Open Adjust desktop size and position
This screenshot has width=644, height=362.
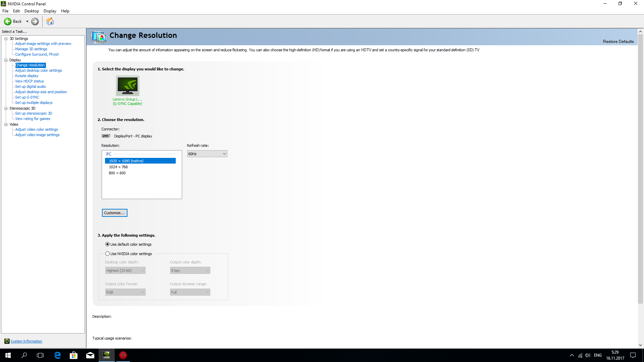tap(41, 92)
